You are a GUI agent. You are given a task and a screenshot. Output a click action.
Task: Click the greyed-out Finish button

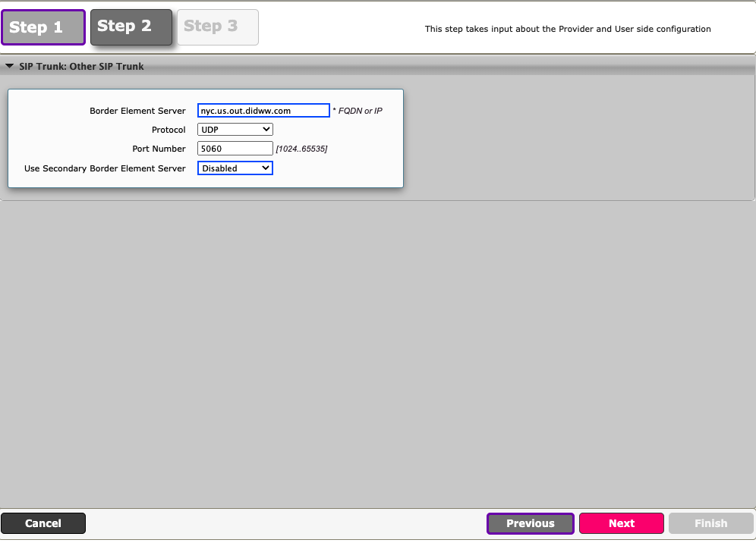point(710,523)
